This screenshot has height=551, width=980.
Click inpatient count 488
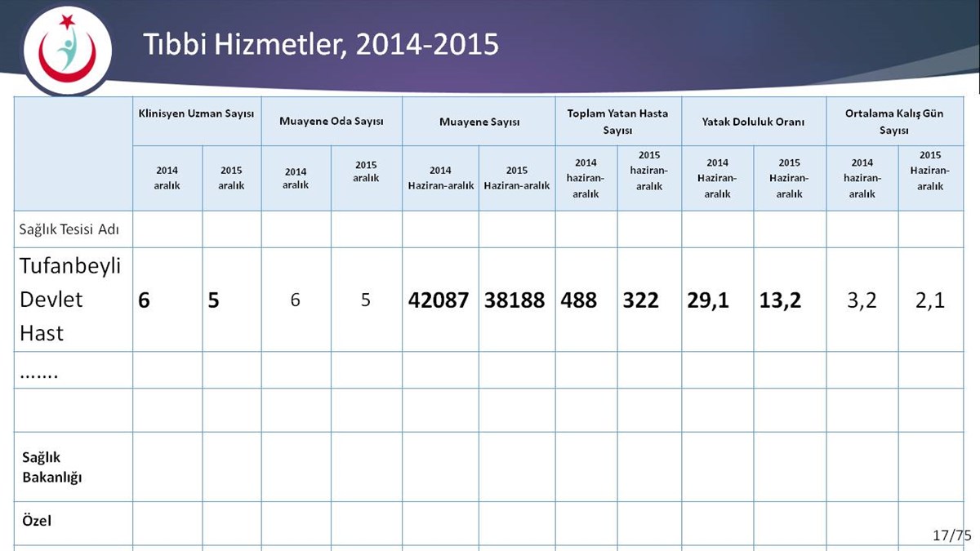pyautogui.click(x=579, y=300)
